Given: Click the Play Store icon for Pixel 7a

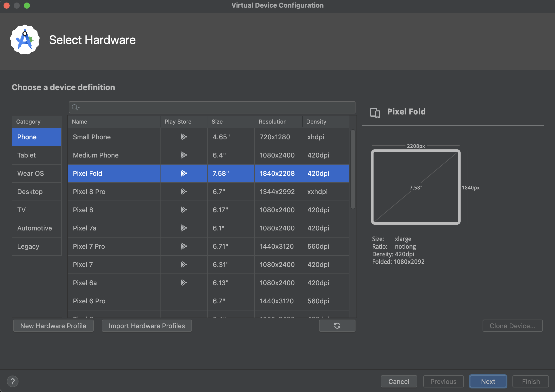Looking at the screenshot, I should 183,228.
